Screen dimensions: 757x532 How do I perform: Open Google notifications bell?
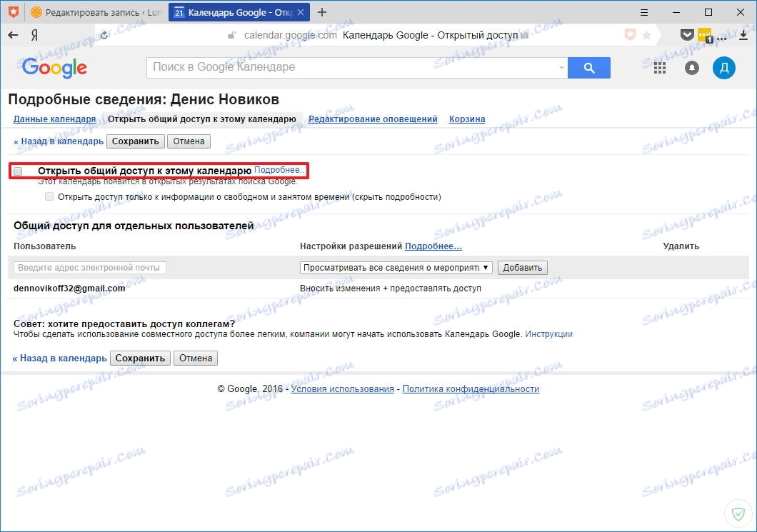point(692,68)
